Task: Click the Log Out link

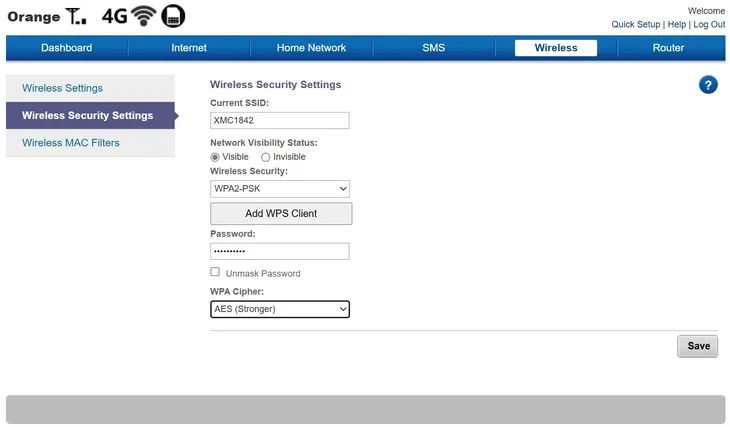Action: click(709, 24)
